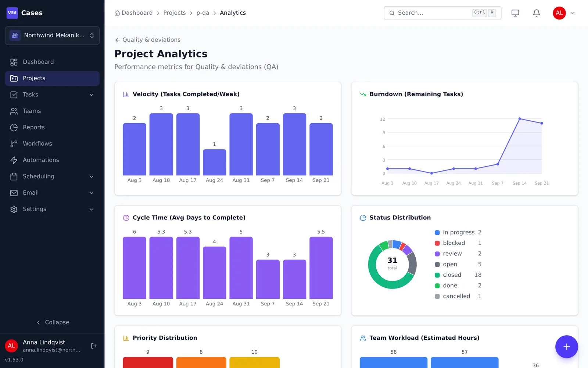The image size is (588, 368).
Task: Expand the Tasks submenu chevron
Action: (92, 95)
